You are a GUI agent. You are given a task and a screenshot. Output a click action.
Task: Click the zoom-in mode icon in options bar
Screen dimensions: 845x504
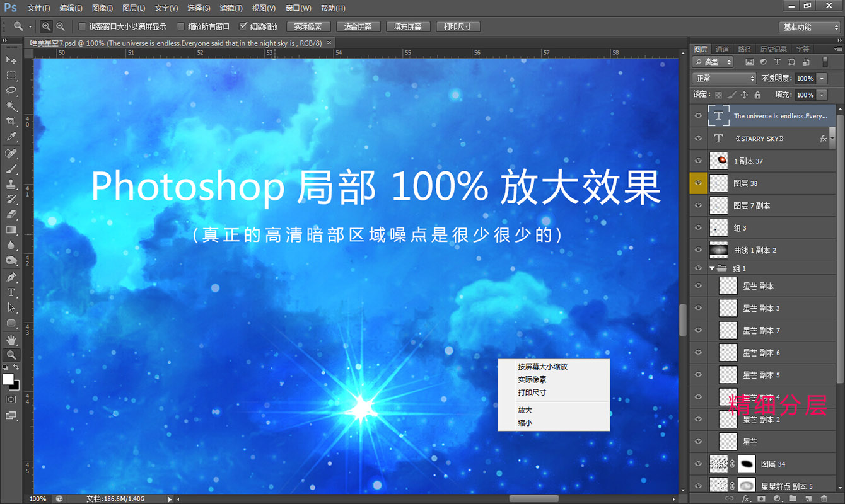point(46,26)
